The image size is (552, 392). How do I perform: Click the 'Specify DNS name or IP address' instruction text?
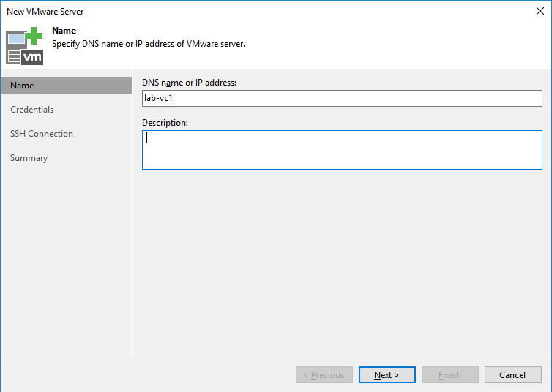point(149,44)
